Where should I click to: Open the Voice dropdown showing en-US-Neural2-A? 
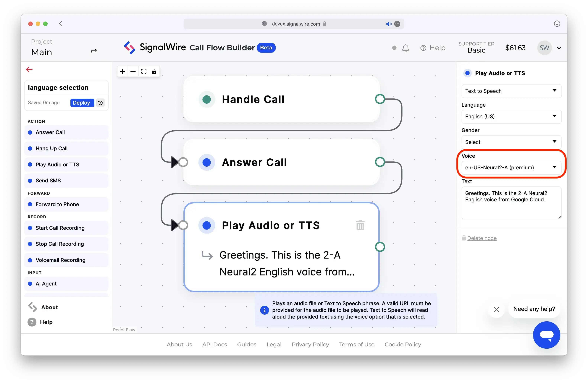point(511,167)
